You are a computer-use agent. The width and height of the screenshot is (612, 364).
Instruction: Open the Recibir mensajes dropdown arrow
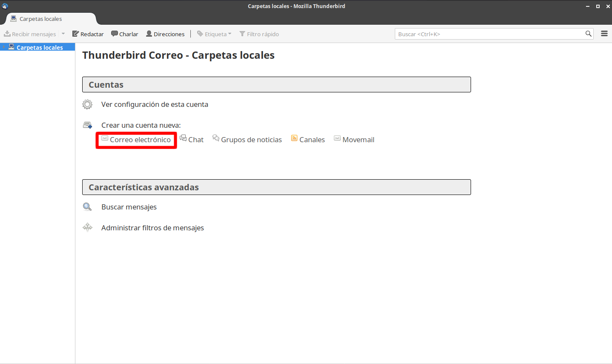(63, 34)
